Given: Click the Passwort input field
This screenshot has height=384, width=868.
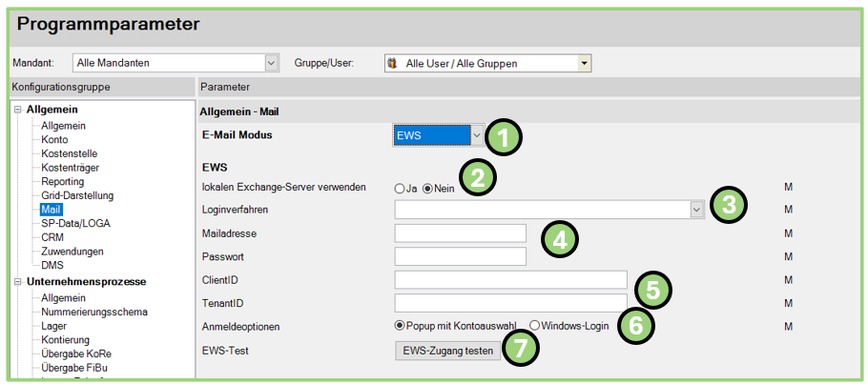Looking at the screenshot, I should [x=460, y=256].
